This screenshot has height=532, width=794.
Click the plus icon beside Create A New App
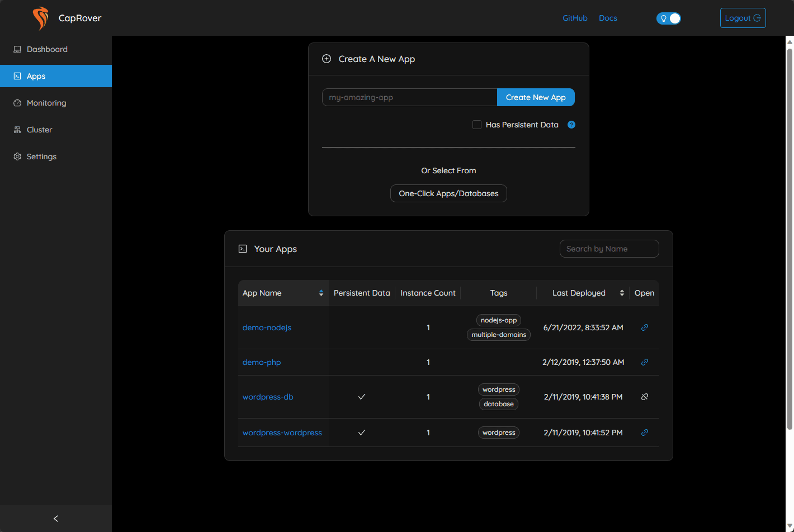click(x=327, y=59)
